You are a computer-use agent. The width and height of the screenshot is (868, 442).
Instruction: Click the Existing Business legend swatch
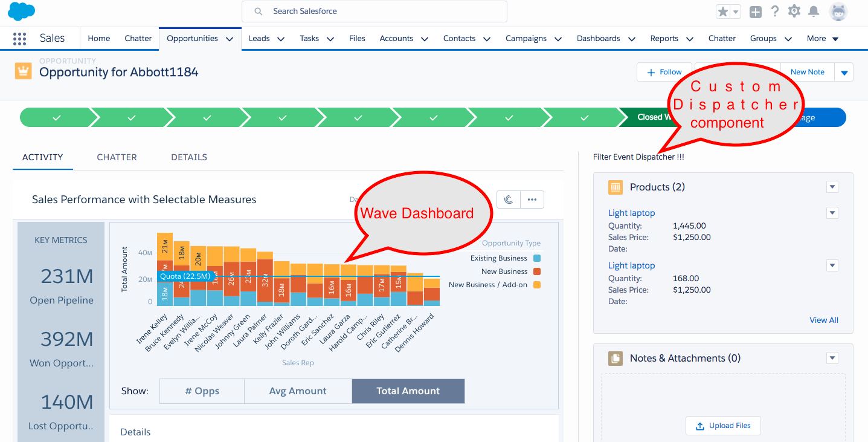(537, 258)
